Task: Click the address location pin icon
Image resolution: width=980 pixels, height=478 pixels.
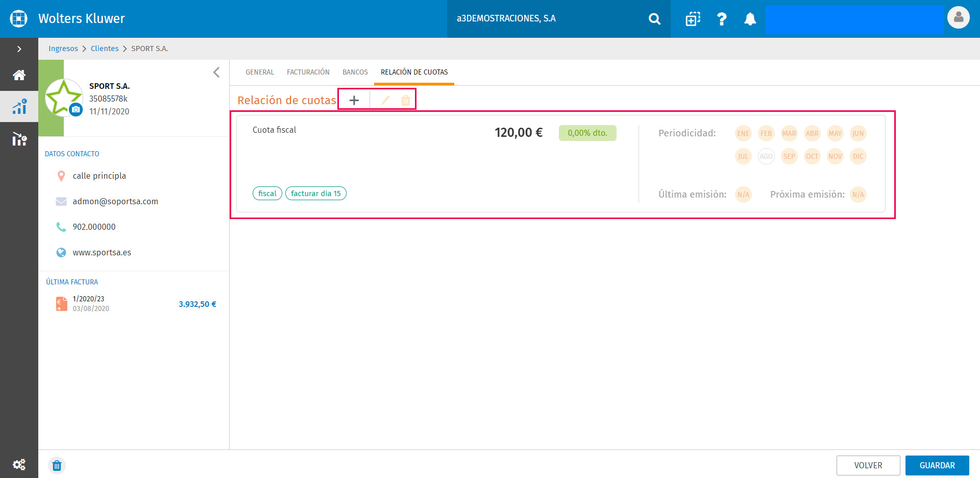Action: coord(61,176)
